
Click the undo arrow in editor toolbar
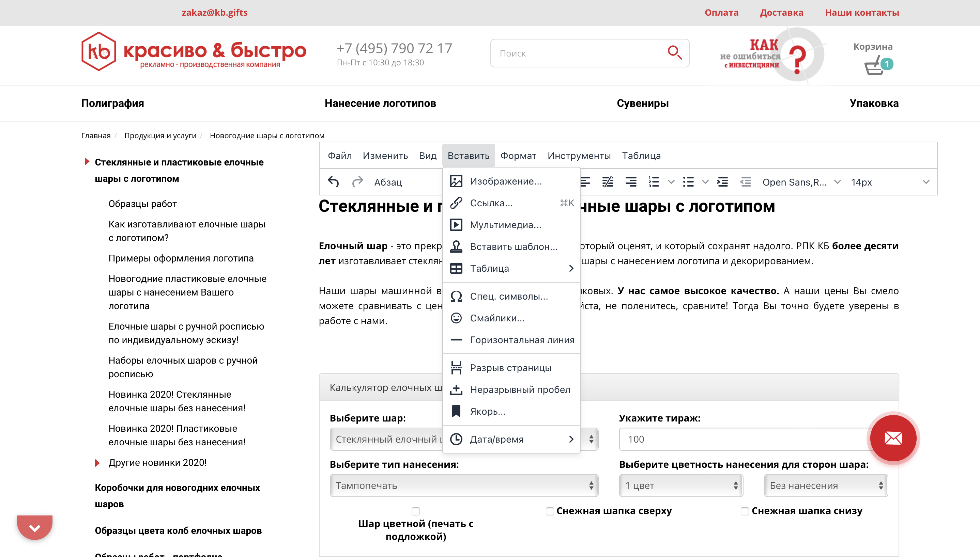click(x=333, y=182)
